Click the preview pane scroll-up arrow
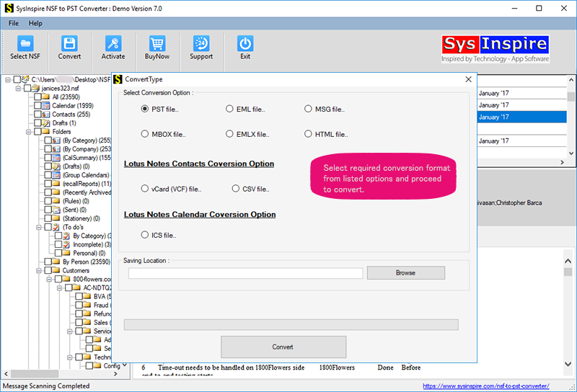Viewport: 577px width, 392px height. (568, 261)
